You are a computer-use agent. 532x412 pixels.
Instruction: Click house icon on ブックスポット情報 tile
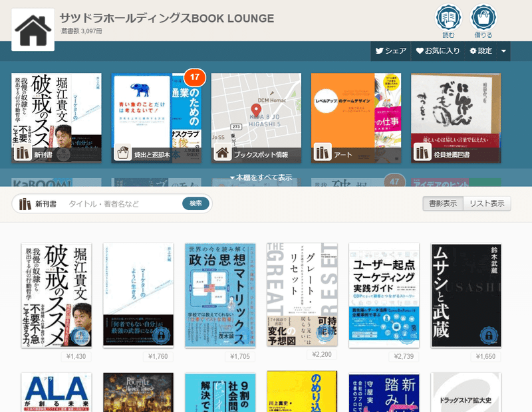click(x=223, y=152)
